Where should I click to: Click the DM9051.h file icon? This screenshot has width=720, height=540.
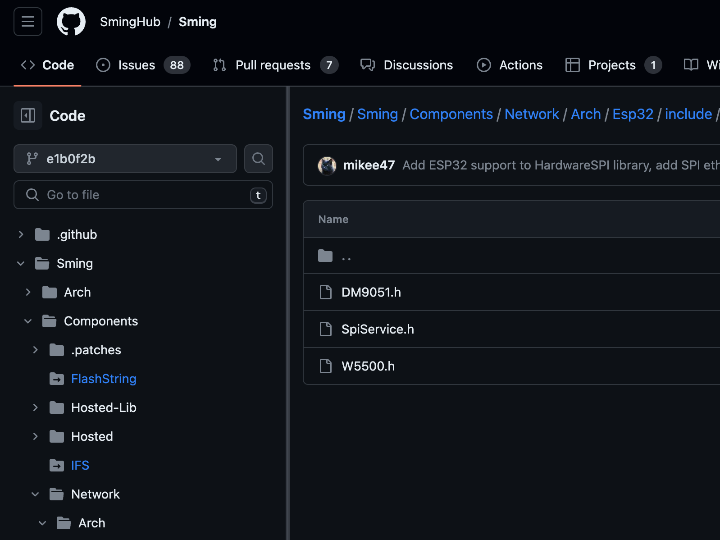coord(325,292)
